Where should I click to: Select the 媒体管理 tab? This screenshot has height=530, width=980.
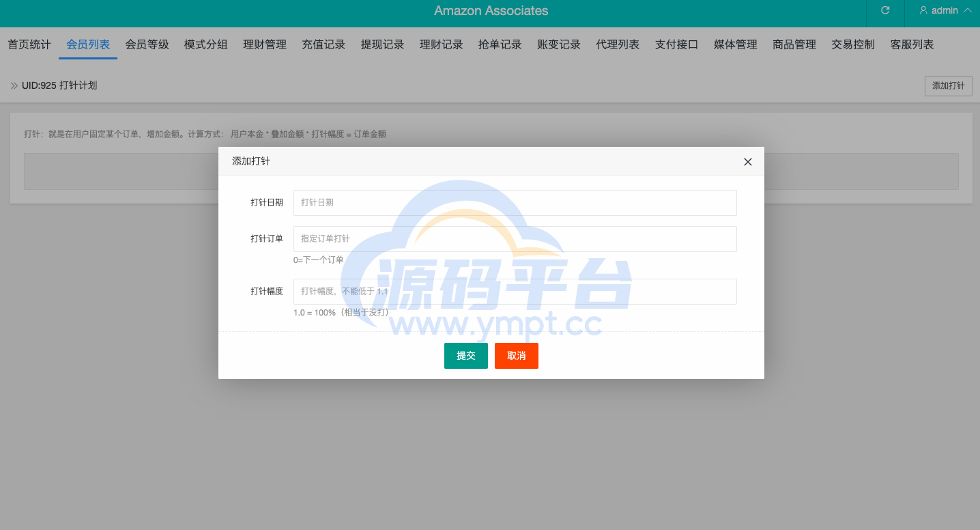[736, 44]
